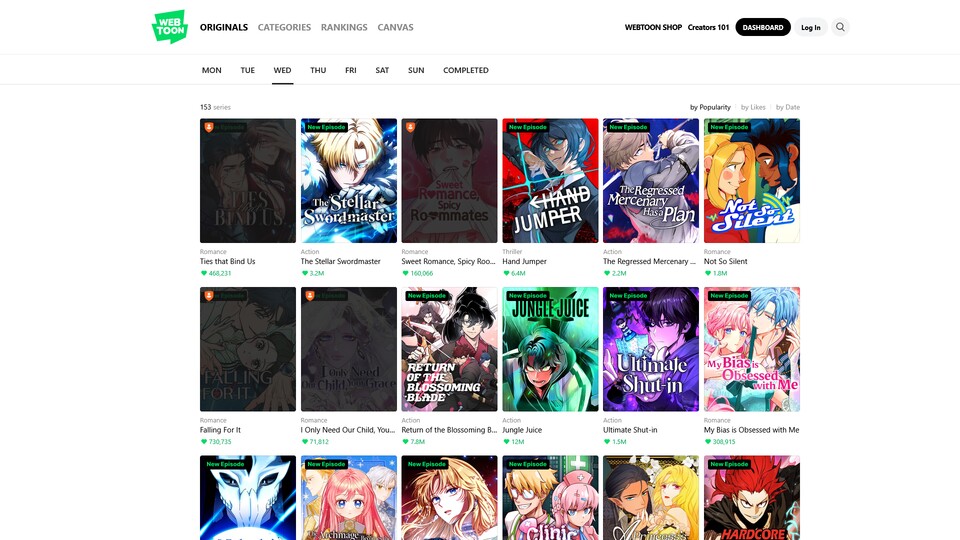Click 'The Stellar Swordmaster' title text
The width and height of the screenshot is (960, 540).
pos(340,261)
